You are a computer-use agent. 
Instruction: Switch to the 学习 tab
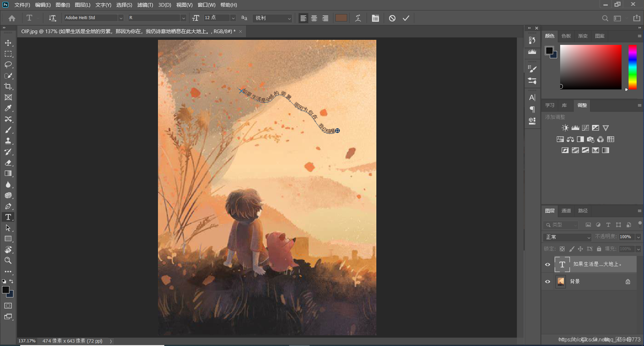(x=550, y=105)
